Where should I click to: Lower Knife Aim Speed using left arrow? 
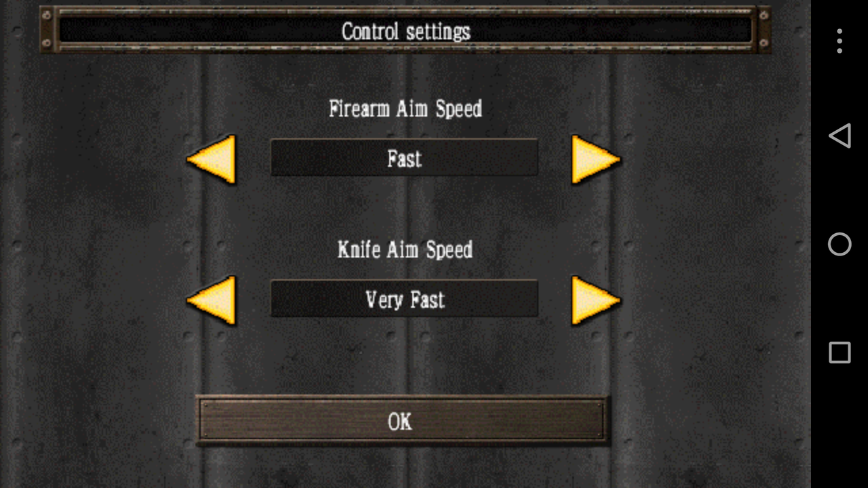pyautogui.click(x=212, y=300)
